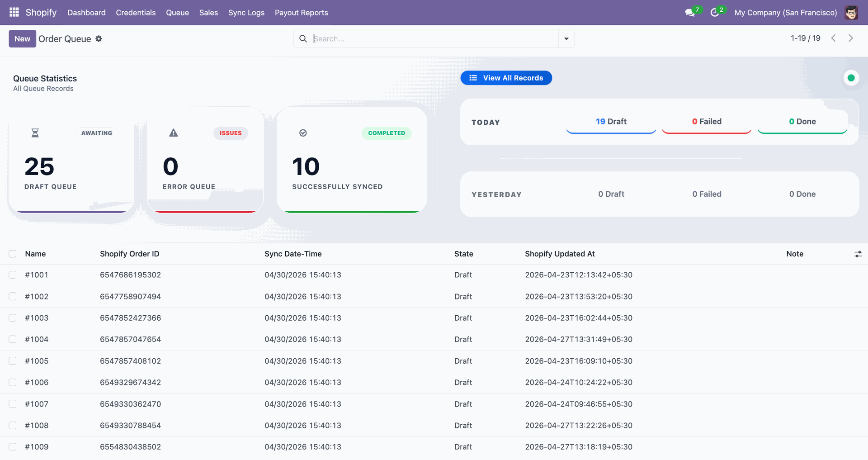Open the Order Queue gear settings icon
This screenshot has width=868, height=460.
coord(99,39)
